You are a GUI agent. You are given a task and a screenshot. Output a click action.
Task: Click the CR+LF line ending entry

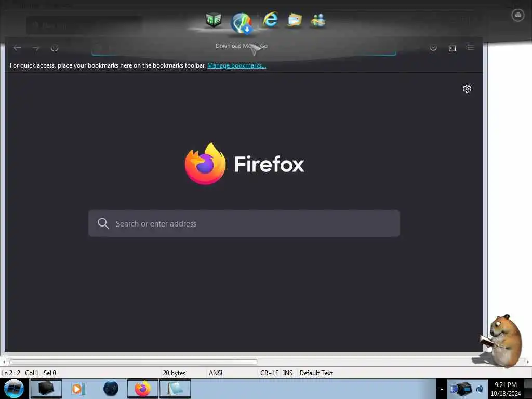[x=269, y=373]
